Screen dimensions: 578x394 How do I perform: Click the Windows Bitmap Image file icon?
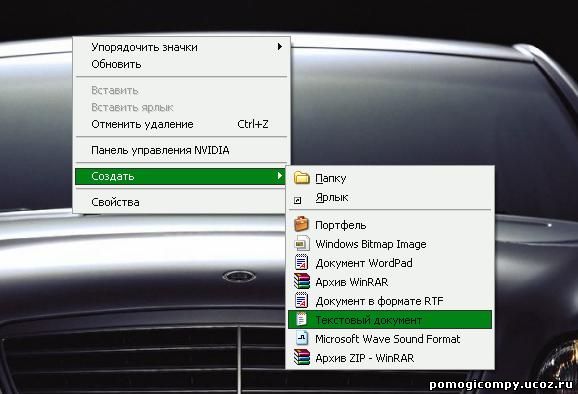tap(302, 244)
